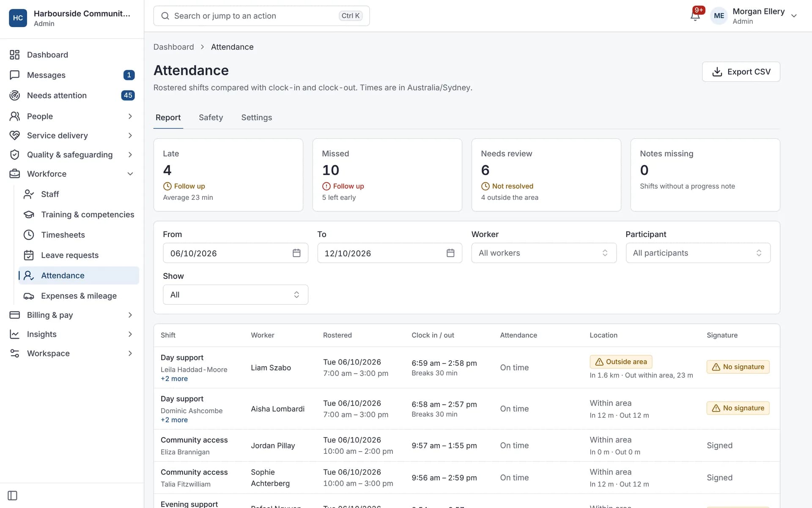Viewport: 812px width, 508px height.
Task: Expand the People section
Action: pyautogui.click(x=72, y=116)
